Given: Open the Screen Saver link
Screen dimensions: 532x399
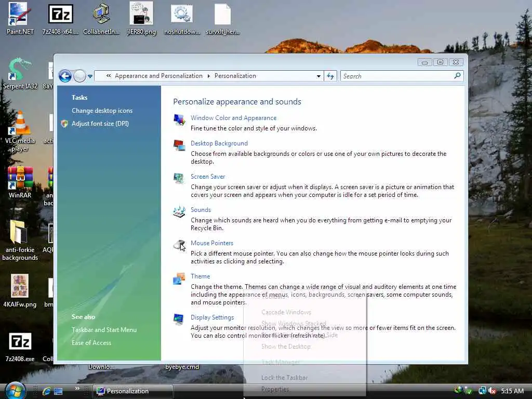Looking at the screenshot, I should 208,177.
